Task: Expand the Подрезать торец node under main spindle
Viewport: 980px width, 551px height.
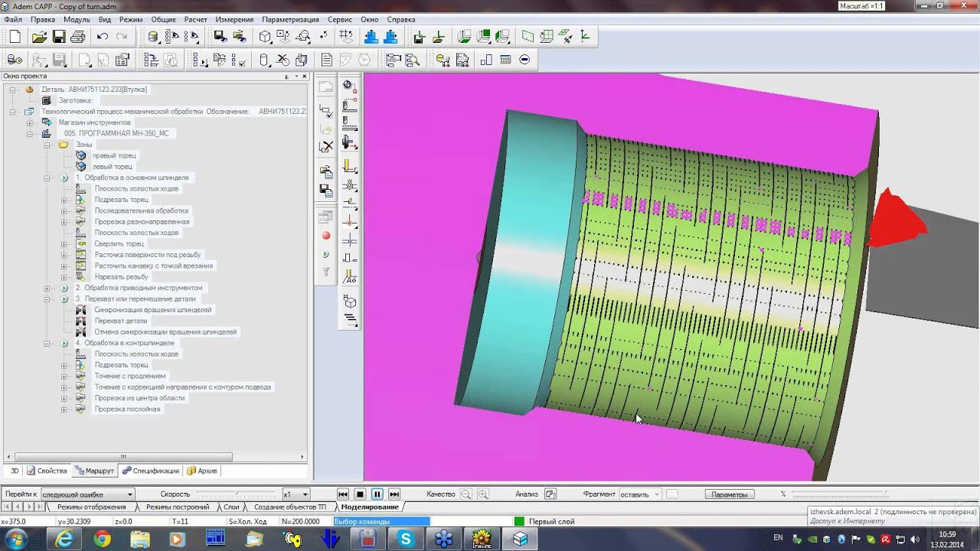Action: [x=64, y=200]
